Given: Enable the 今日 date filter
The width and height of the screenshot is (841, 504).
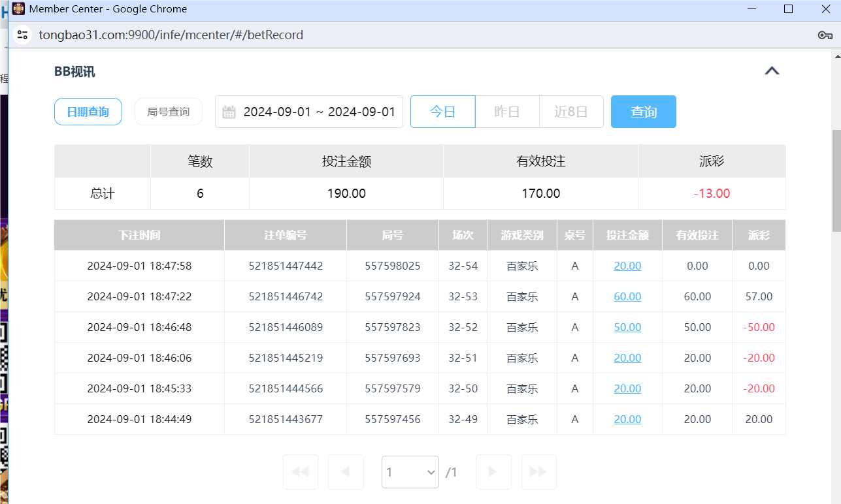Looking at the screenshot, I should coord(442,112).
